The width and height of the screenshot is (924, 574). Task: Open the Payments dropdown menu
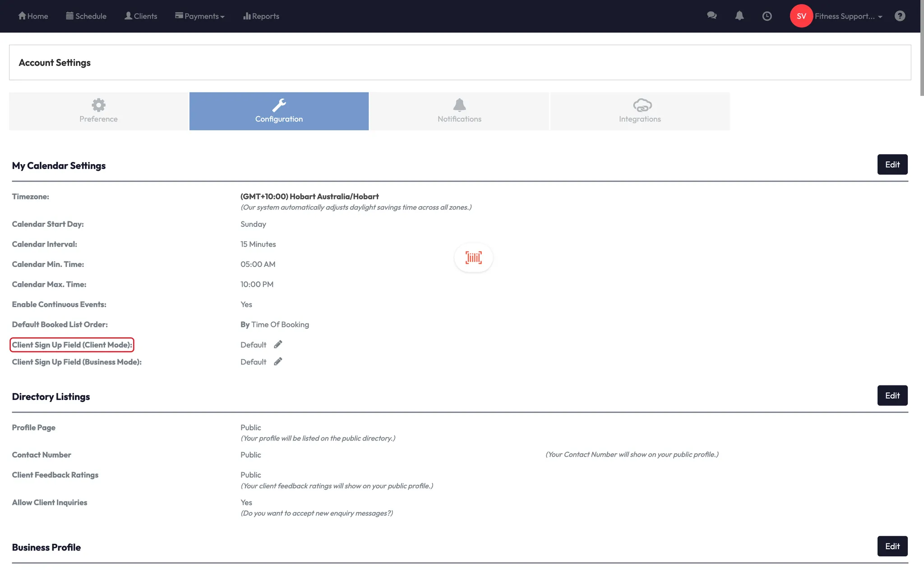(200, 16)
